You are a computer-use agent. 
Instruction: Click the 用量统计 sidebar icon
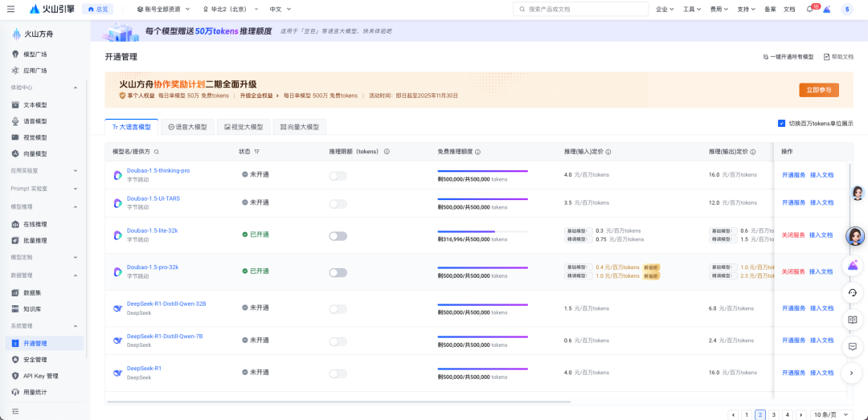click(x=15, y=393)
